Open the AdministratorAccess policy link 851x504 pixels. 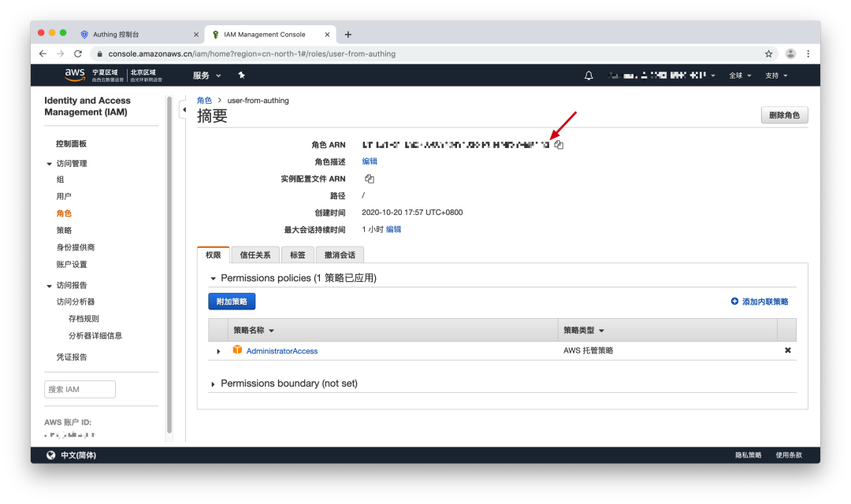[282, 351]
